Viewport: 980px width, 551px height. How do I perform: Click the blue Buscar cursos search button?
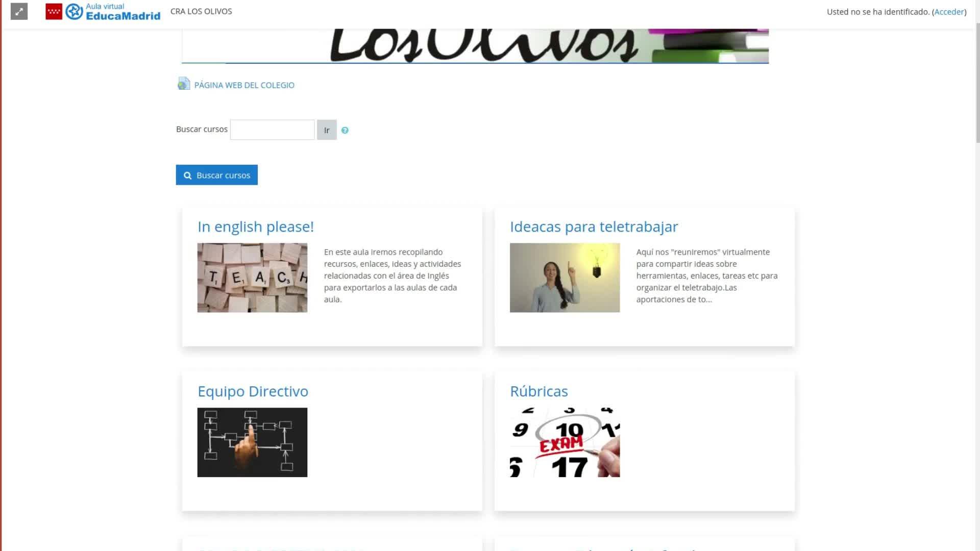[x=216, y=175]
